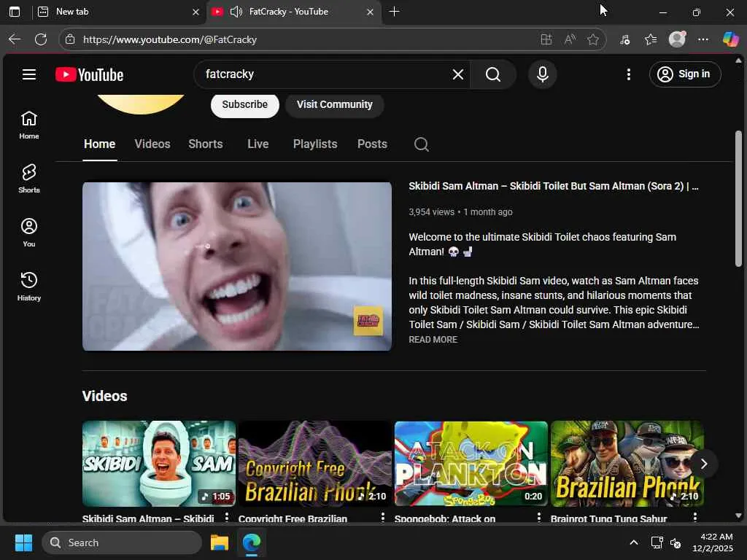Open Read aloud in address bar
747x560 pixels.
click(x=570, y=39)
